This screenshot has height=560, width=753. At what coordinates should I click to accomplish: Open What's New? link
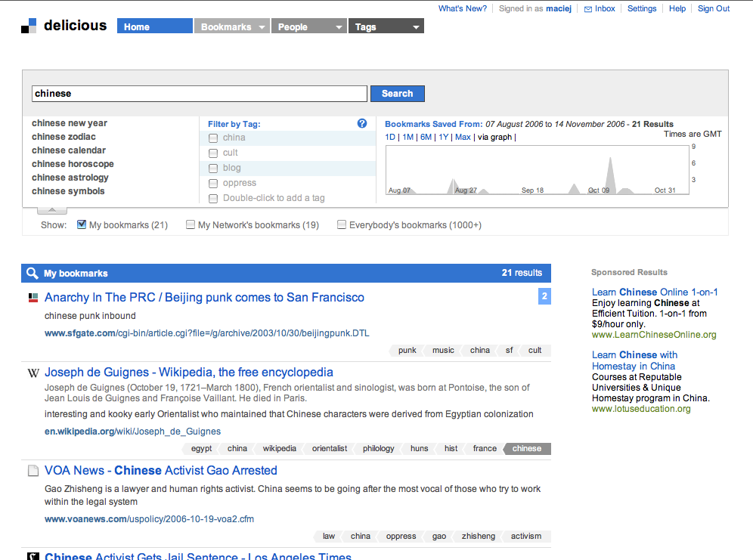click(463, 8)
